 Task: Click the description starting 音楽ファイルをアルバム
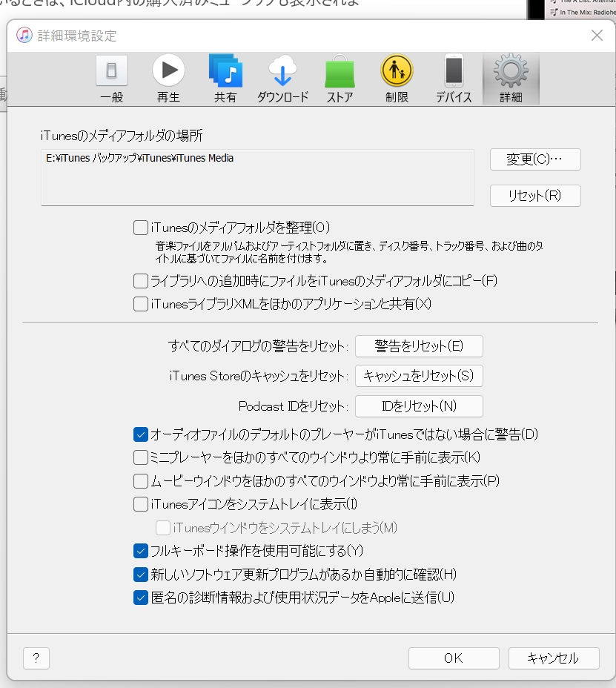click(x=349, y=252)
